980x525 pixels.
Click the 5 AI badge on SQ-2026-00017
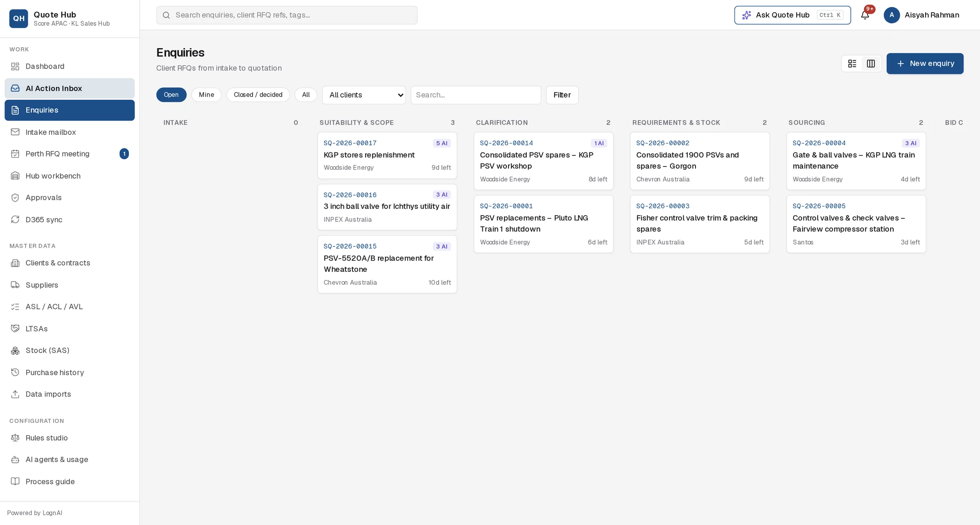pos(441,143)
